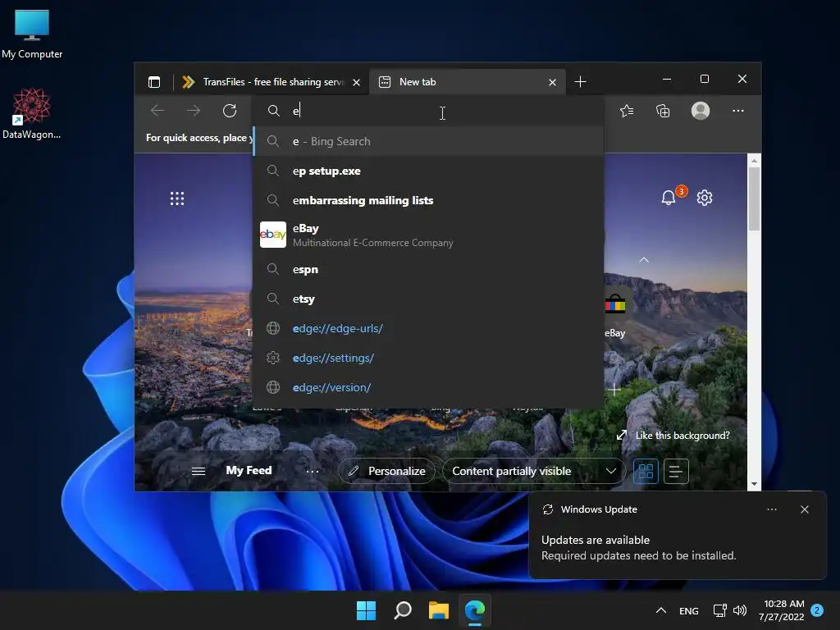Open Windows Update notification options ellipsis

click(772, 509)
